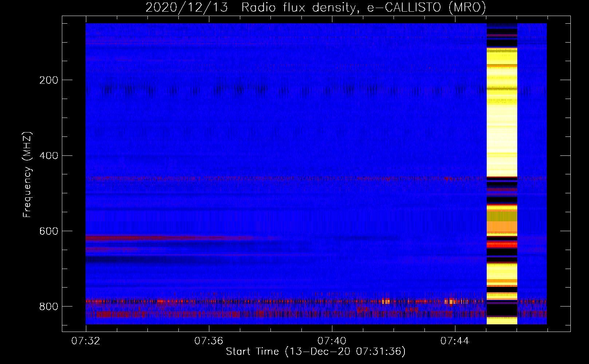This screenshot has height=364, width=589.
Task: Click the 'Frequency (MHZ)' axis label
Action: [27, 175]
